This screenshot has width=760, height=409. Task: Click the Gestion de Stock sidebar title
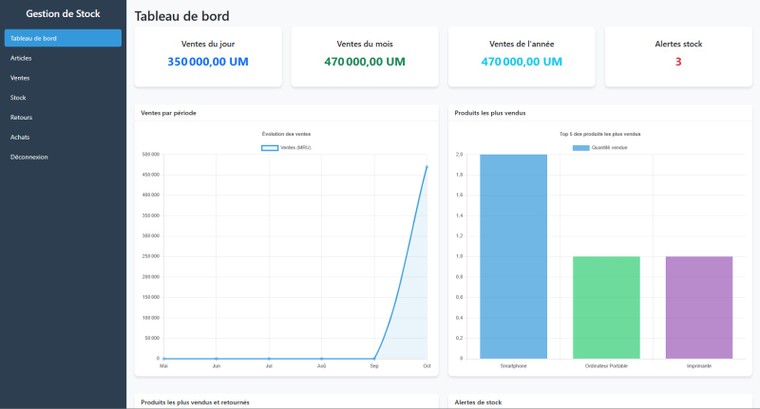(63, 13)
